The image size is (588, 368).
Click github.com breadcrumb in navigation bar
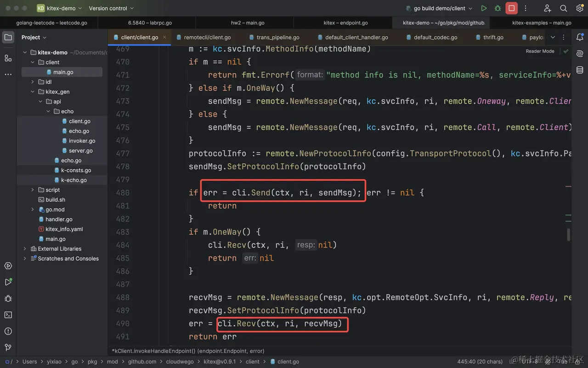point(142,362)
